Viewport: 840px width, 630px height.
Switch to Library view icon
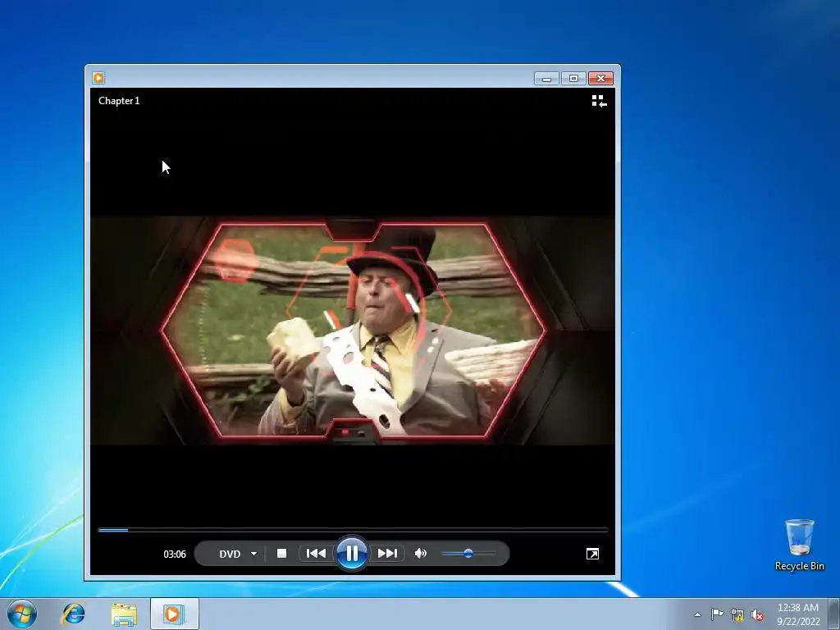(599, 101)
